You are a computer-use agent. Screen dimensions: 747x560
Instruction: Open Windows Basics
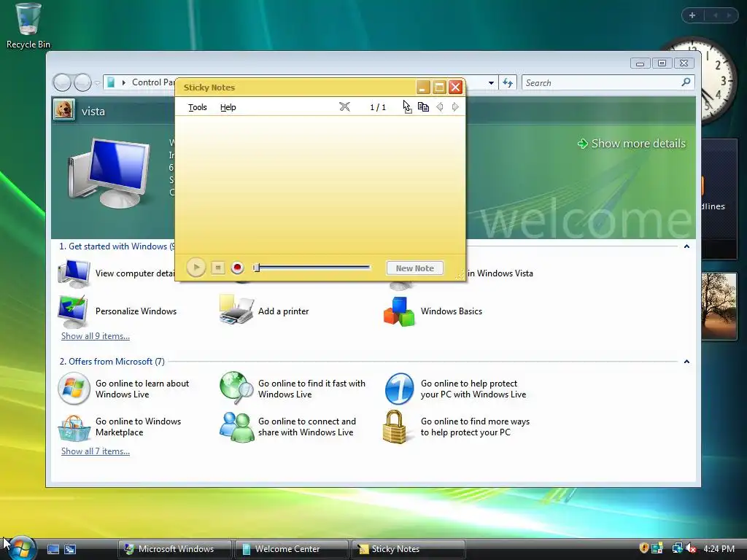pyautogui.click(x=433, y=311)
